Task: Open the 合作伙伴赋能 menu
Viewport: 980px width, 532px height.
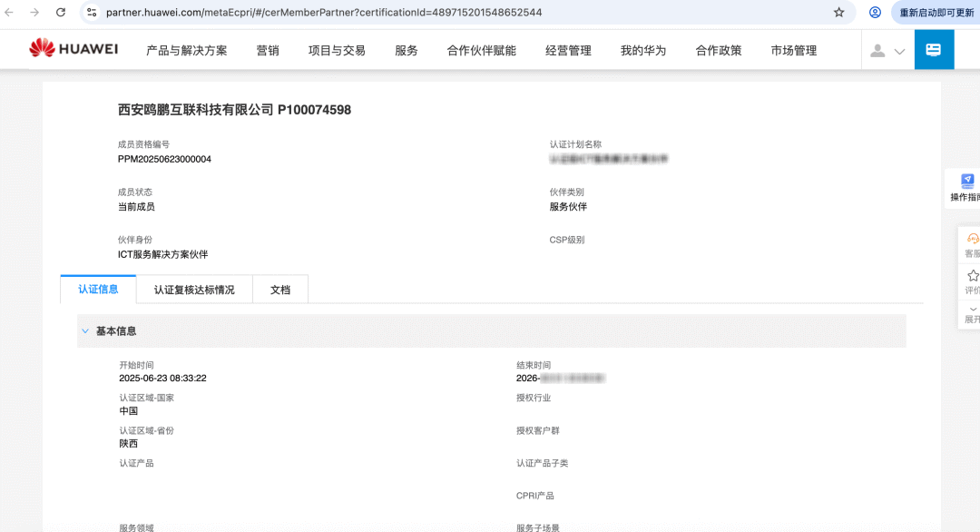Action: [x=481, y=51]
